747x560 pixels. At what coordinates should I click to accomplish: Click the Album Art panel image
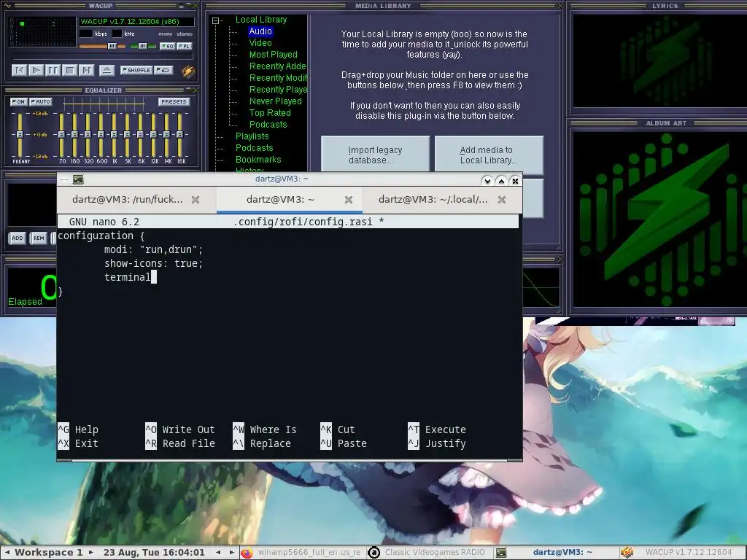click(659, 219)
